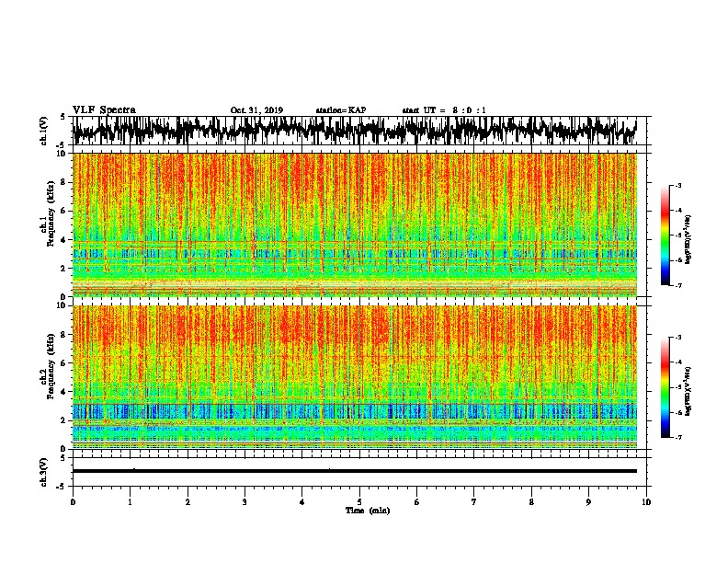Screen dimensions: 728x563
Task: Select the "start UT = 8 : 0 : 1" text
Action: tap(444, 110)
